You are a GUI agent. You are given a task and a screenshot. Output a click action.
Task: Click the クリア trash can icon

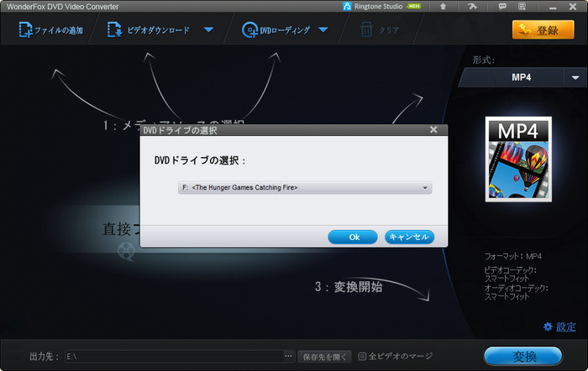(x=366, y=30)
